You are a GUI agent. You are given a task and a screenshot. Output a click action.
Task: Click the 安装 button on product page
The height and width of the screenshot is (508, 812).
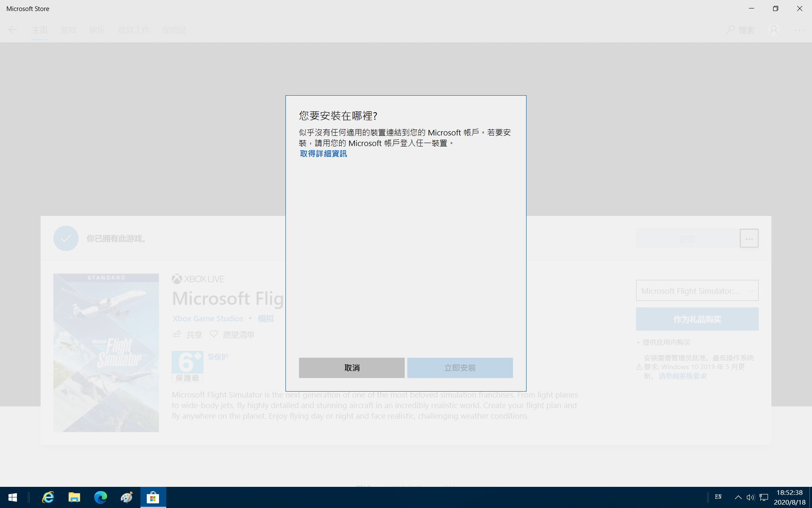[x=687, y=238]
